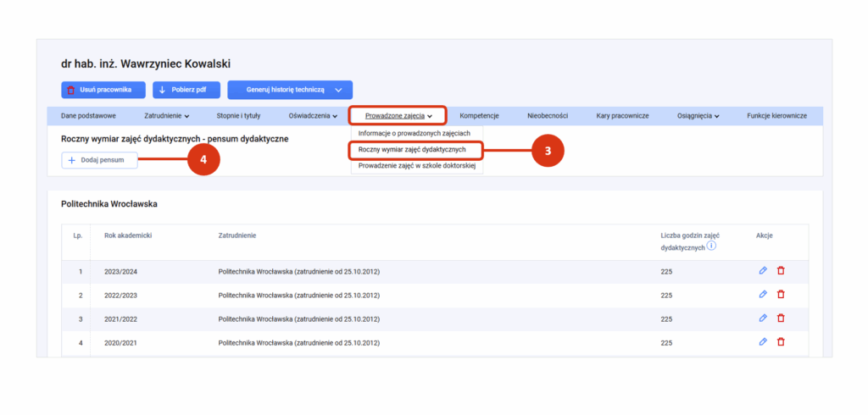Screen dimensions: 868x415
Task: Open Generuj historię techniczną dropdown
Action: (x=290, y=90)
